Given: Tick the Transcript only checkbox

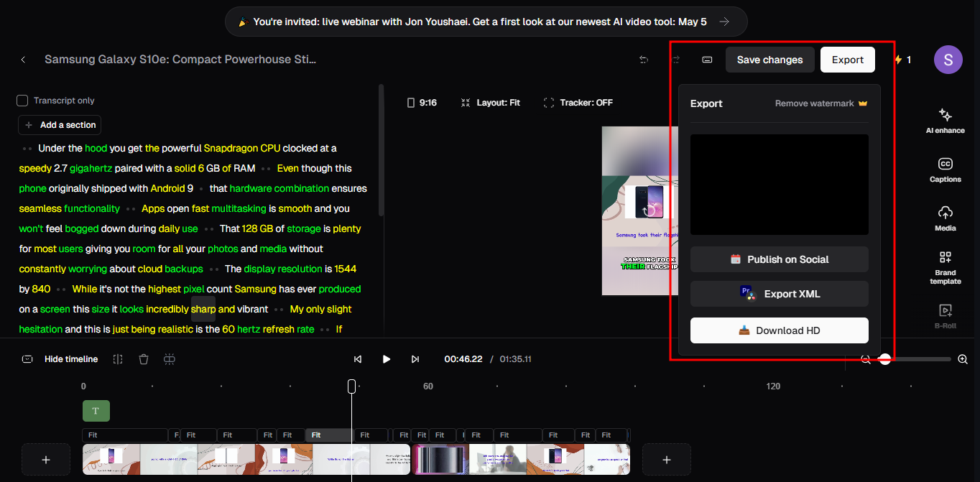Looking at the screenshot, I should click(22, 101).
